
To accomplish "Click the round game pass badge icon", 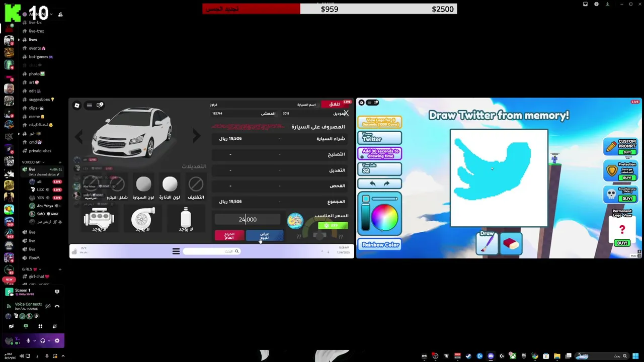I will click(295, 221).
